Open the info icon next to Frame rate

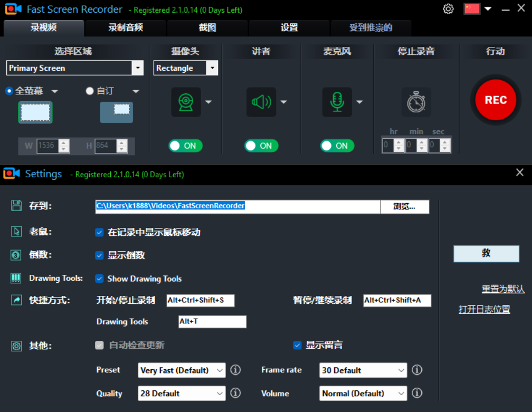coord(417,370)
